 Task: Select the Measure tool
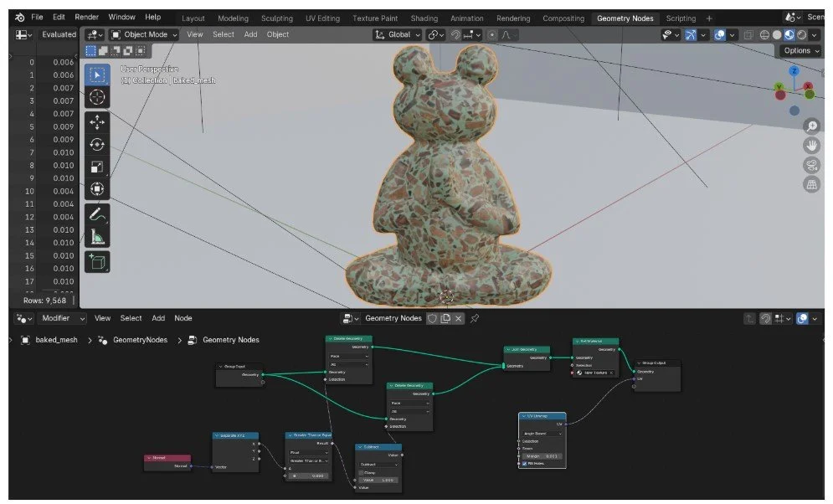click(x=97, y=236)
